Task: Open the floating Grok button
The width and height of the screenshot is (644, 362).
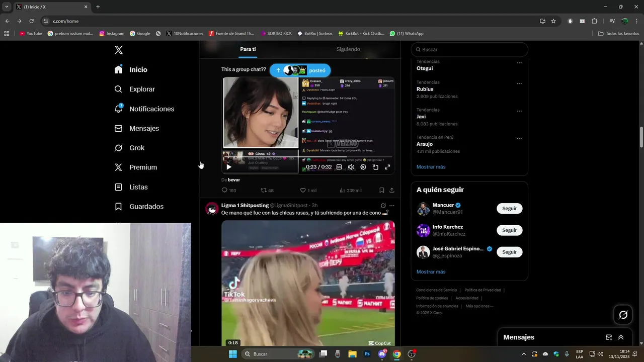Action: click(623, 315)
